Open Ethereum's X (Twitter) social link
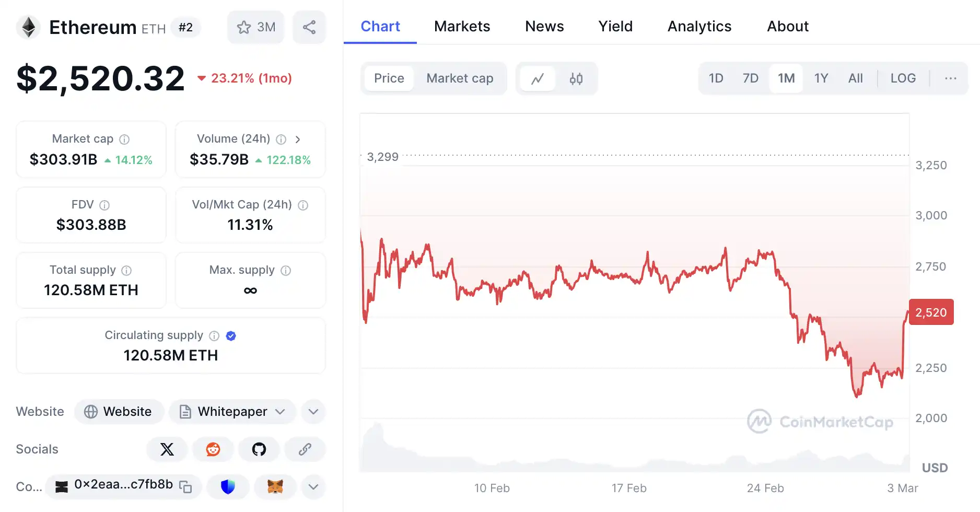Screen dimensions: 980x512 tap(167, 449)
